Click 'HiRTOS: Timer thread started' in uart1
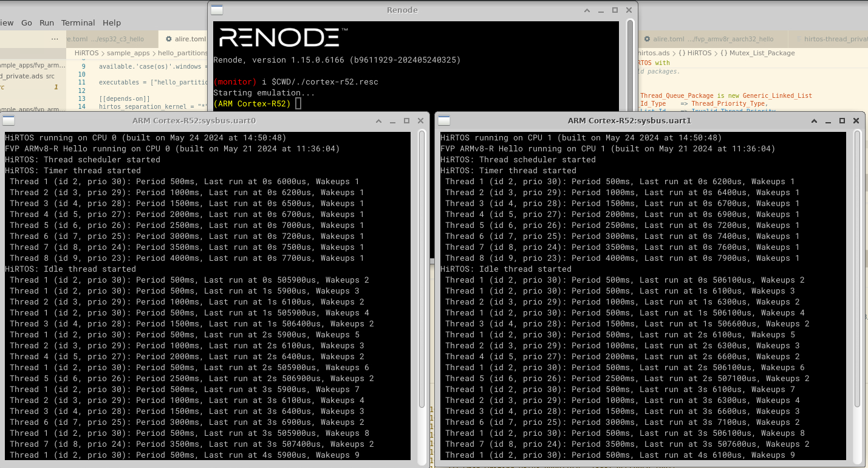This screenshot has height=468, width=868. point(508,171)
